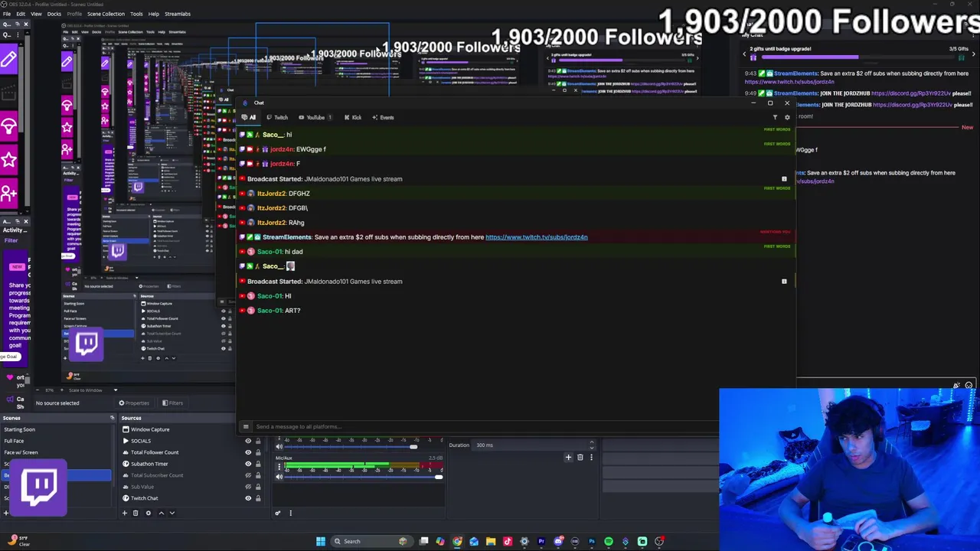The width and height of the screenshot is (980, 551).
Task: Select the Starting Soon scene
Action: 20,429
